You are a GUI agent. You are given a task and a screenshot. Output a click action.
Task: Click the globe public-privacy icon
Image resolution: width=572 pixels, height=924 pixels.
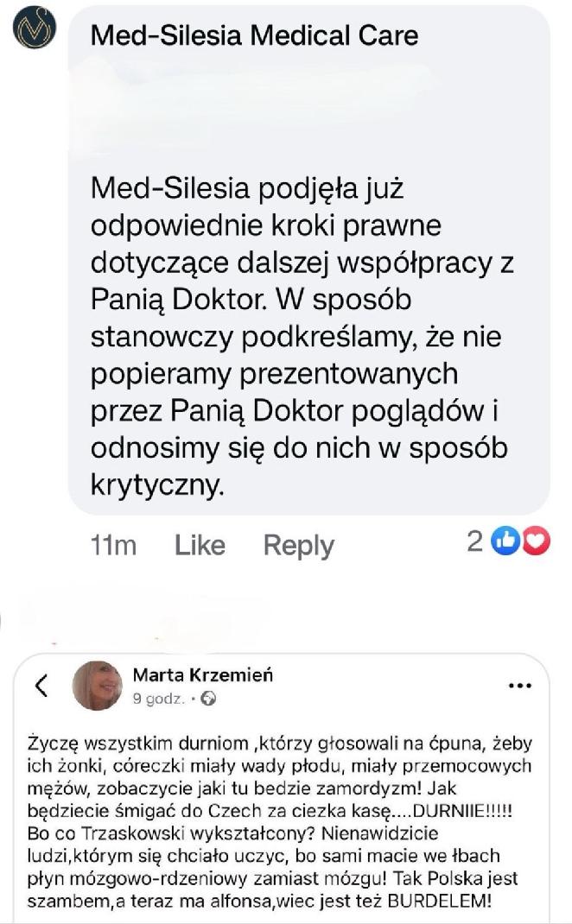(208, 699)
